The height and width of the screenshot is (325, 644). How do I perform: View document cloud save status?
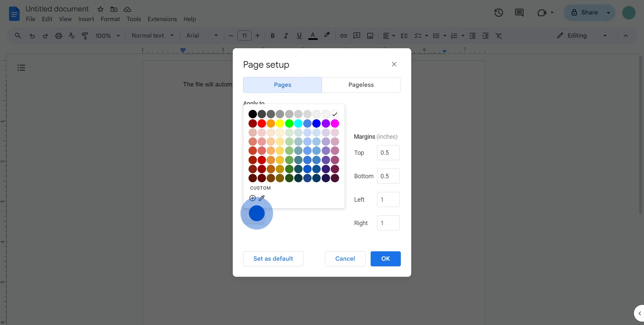tap(127, 9)
